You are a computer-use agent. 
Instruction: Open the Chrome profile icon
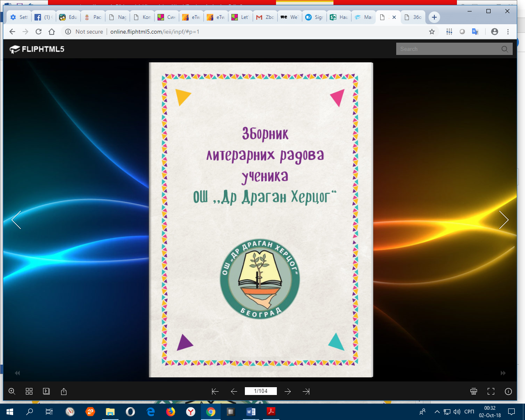point(495,32)
